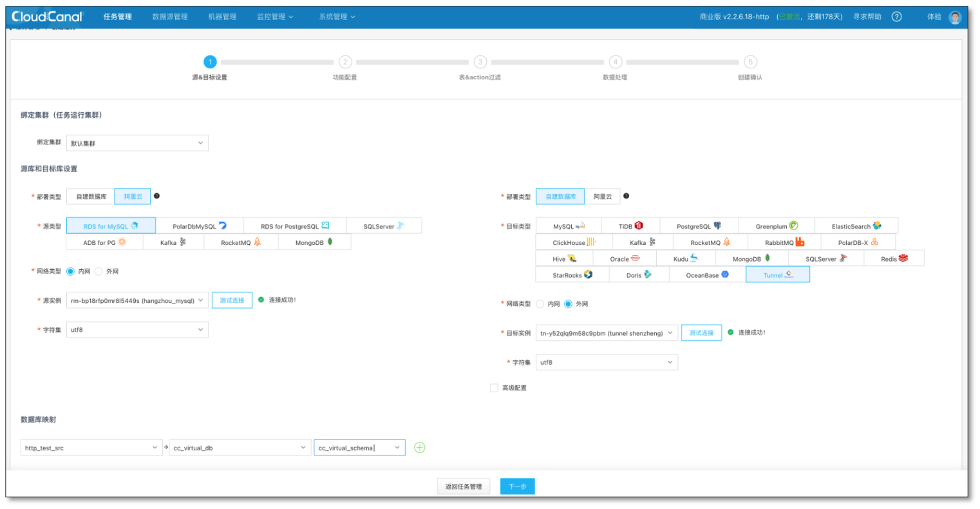Image resolution: width=980 pixels, height=509 pixels.
Task: Click the 寻求帮助 link
Action: pyautogui.click(x=867, y=17)
